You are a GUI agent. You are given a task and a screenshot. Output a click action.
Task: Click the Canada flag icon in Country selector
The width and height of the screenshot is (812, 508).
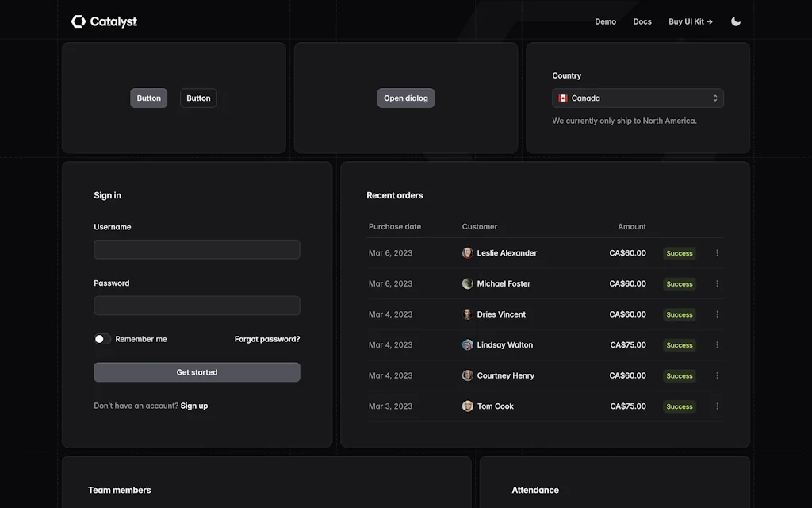point(564,98)
